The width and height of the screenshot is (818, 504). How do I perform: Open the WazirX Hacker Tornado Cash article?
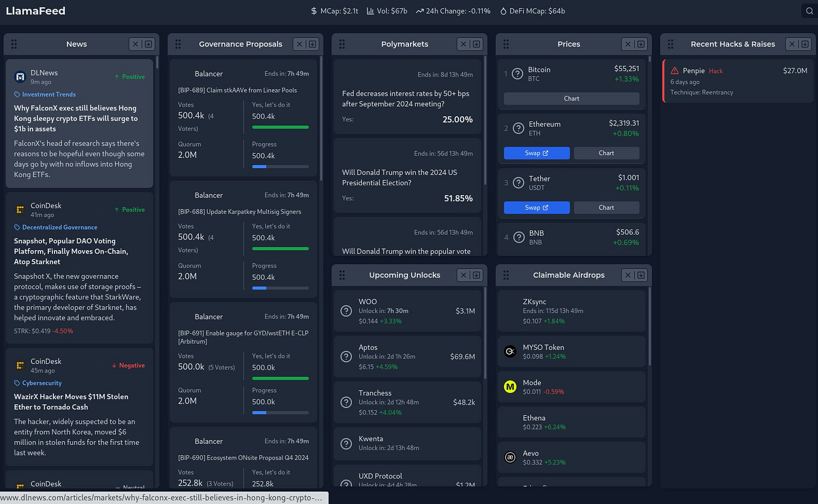(71, 402)
